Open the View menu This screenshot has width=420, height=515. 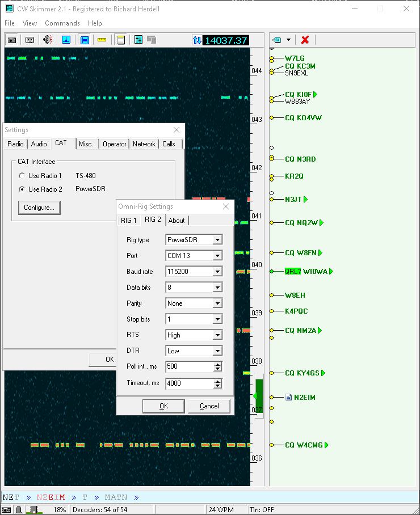30,23
